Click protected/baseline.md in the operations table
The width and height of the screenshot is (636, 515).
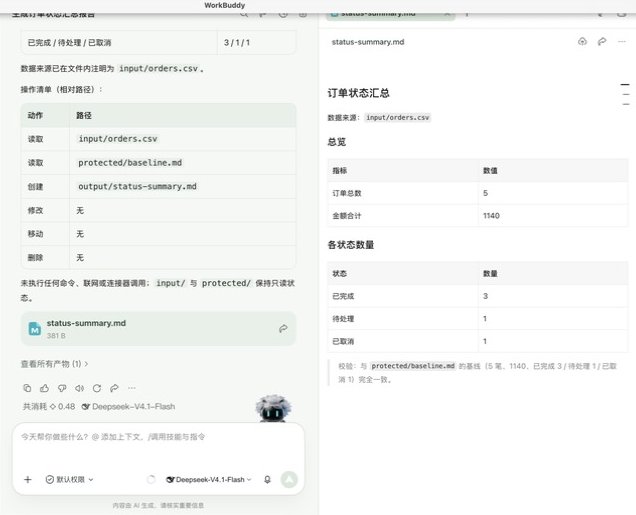[130, 163]
